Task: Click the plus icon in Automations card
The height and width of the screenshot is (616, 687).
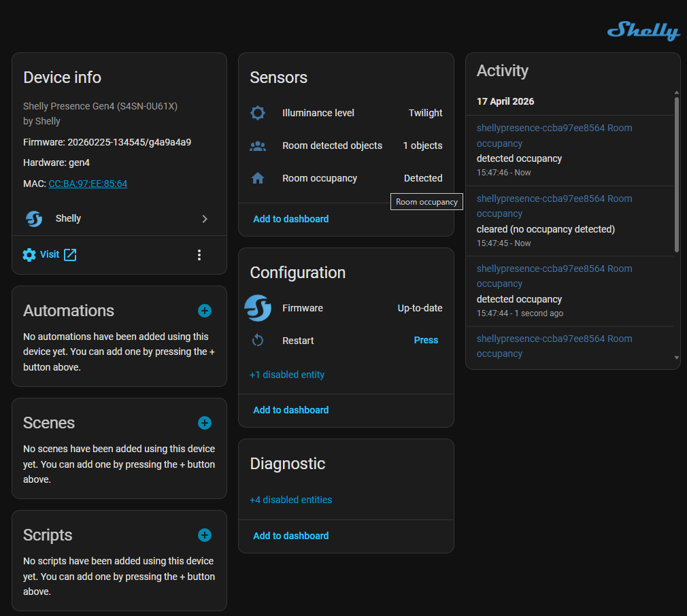Action: pyautogui.click(x=205, y=311)
